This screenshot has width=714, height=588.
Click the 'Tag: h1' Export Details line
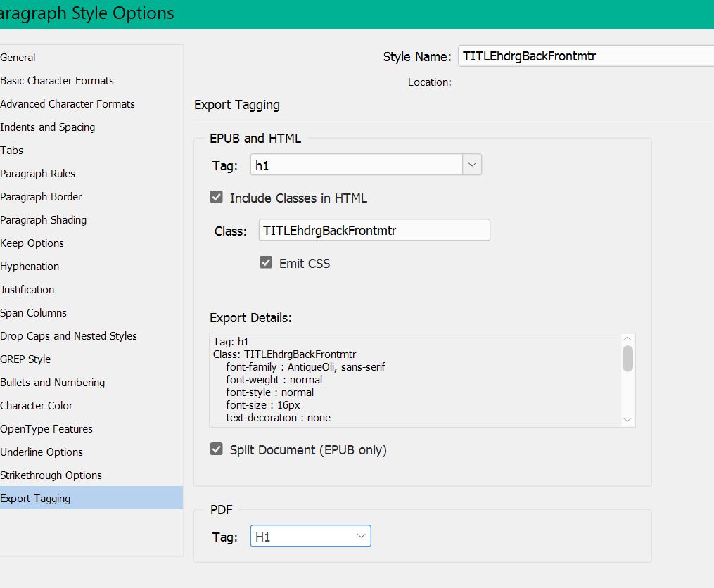click(231, 342)
